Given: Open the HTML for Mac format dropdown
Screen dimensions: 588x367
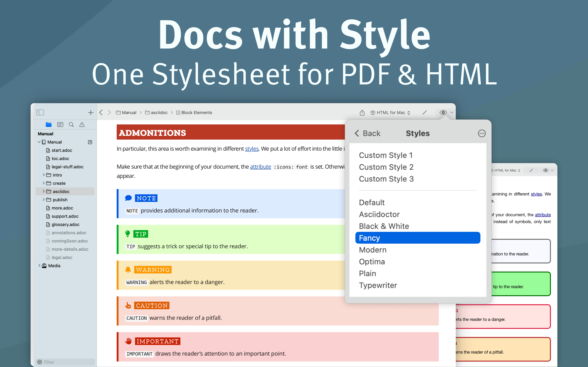Looking at the screenshot, I should click(391, 112).
